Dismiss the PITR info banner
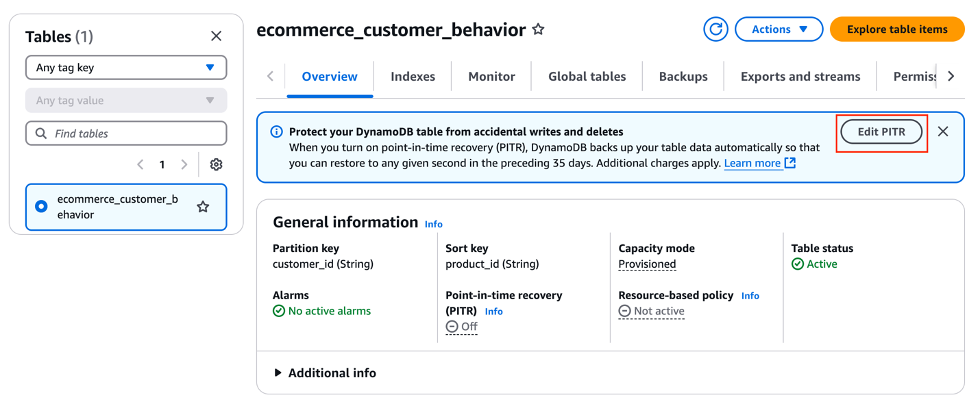980x404 pixels. (x=943, y=131)
